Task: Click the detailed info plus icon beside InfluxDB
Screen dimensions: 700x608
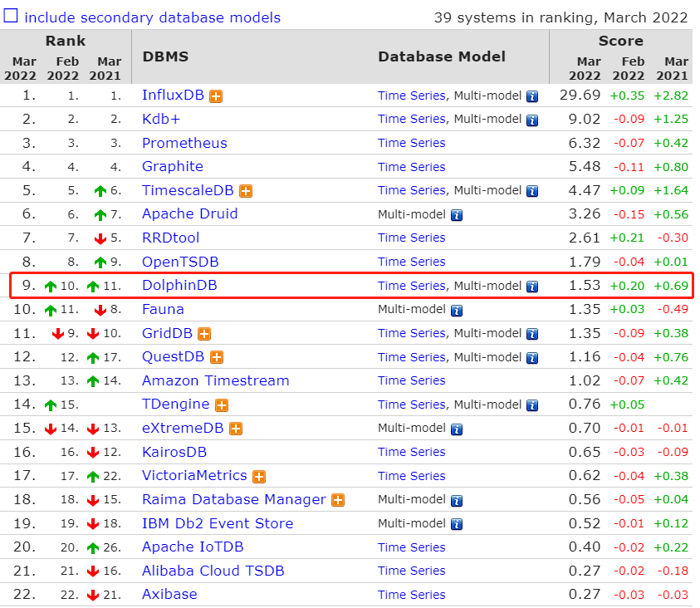Action: [x=216, y=96]
